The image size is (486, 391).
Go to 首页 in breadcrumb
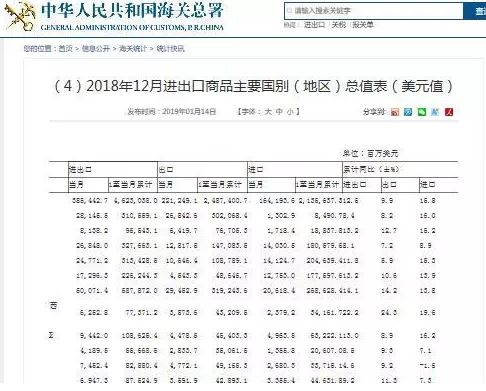pos(65,49)
